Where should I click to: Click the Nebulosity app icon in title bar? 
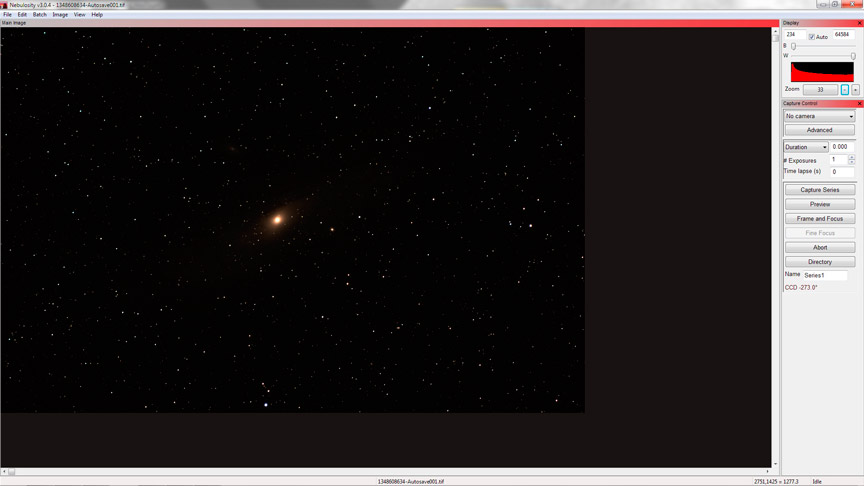point(4,5)
